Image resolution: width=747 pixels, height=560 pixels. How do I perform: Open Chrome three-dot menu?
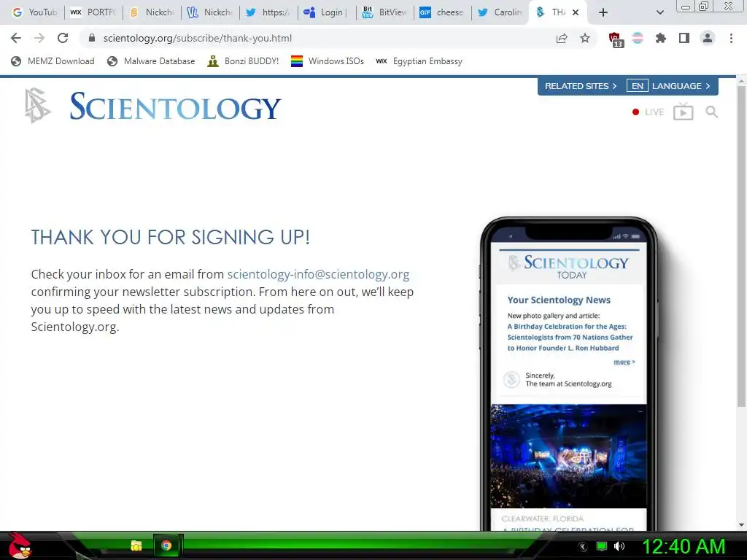coord(731,38)
